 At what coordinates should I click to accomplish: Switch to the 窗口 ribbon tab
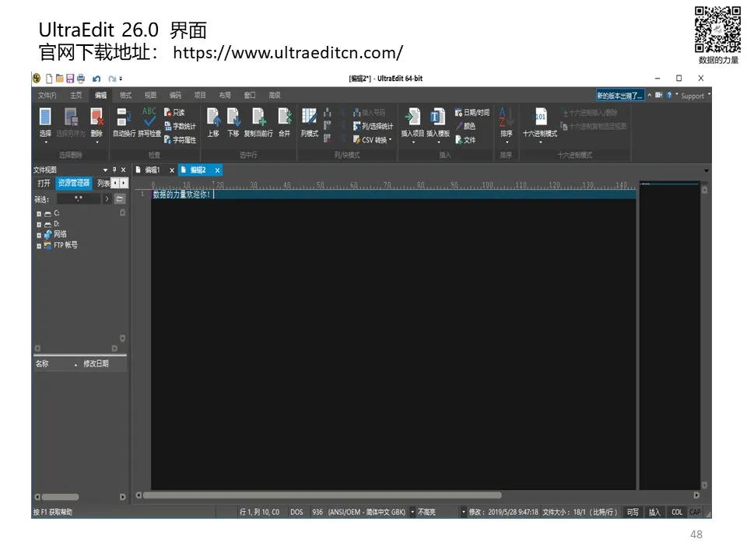250,95
